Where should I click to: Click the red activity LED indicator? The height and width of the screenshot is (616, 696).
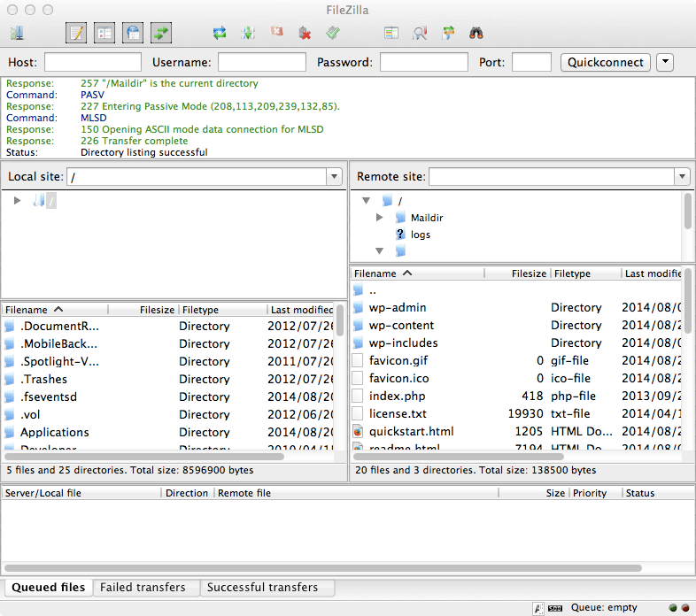[x=685, y=607]
